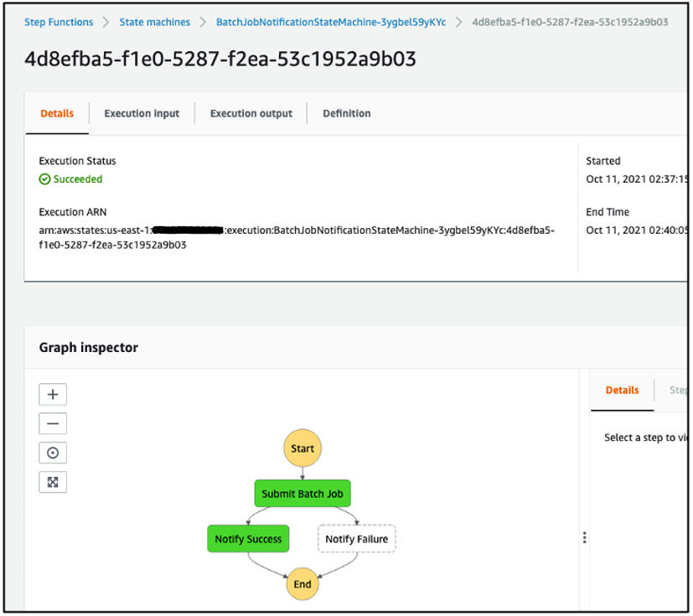
Task: Select the End node in the graph
Action: click(303, 584)
